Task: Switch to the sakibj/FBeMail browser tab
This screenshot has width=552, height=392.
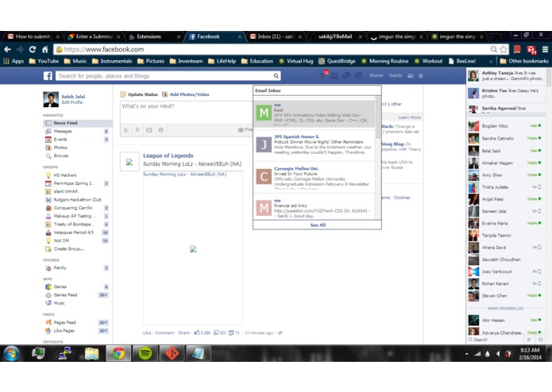Action: click(x=335, y=37)
